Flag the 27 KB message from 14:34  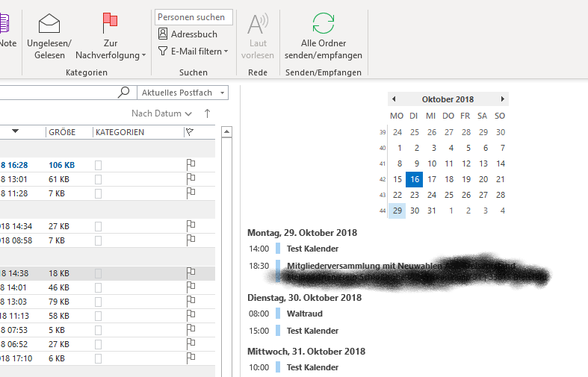pyautogui.click(x=191, y=226)
